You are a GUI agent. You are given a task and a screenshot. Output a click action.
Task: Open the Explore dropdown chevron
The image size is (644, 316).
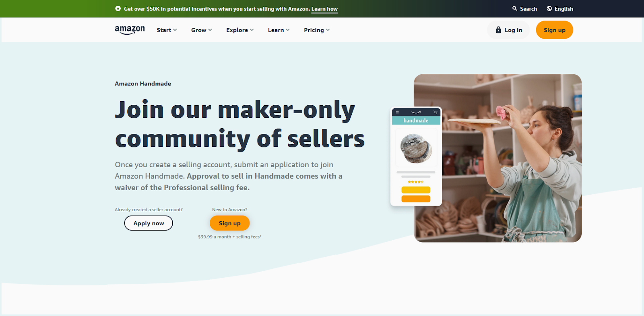click(x=252, y=30)
